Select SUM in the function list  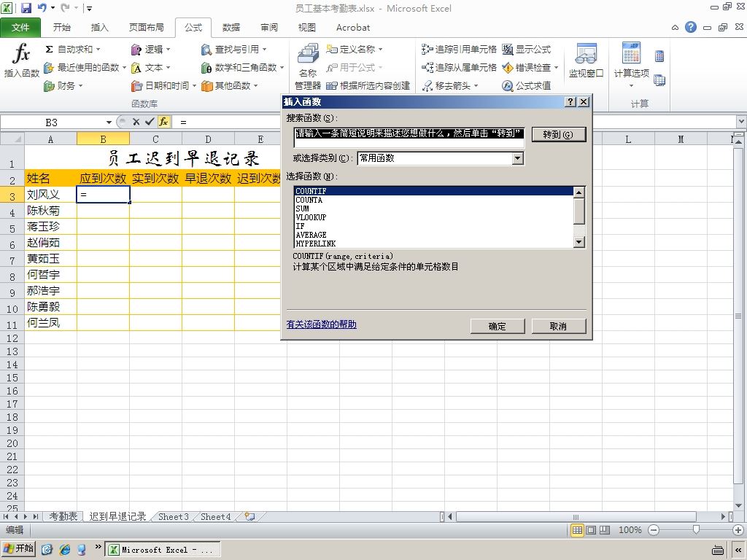coord(303,209)
